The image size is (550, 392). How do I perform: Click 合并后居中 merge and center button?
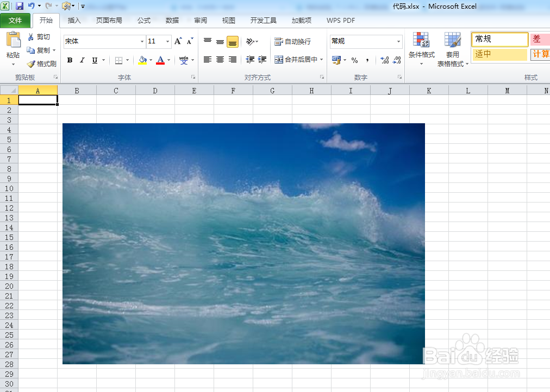click(x=296, y=60)
